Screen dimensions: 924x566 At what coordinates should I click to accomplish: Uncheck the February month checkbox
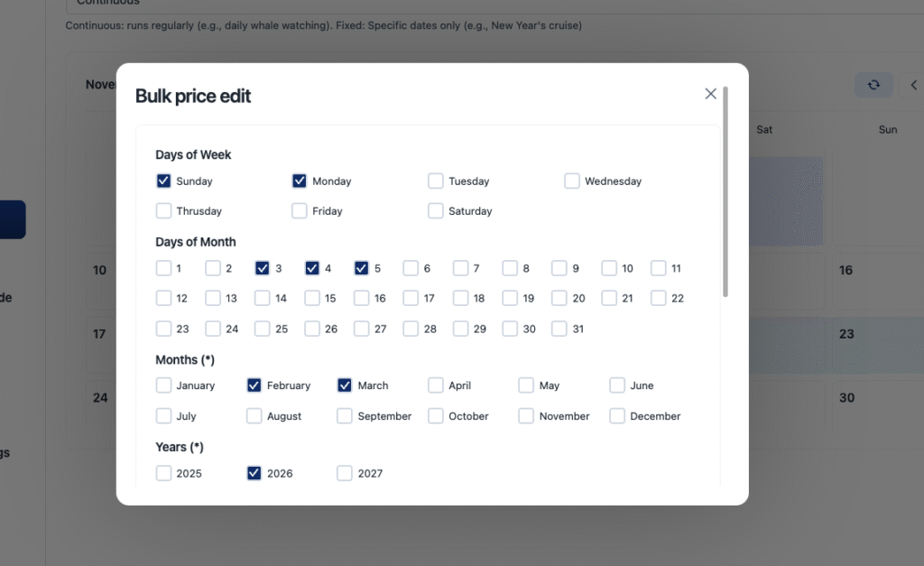tap(254, 385)
